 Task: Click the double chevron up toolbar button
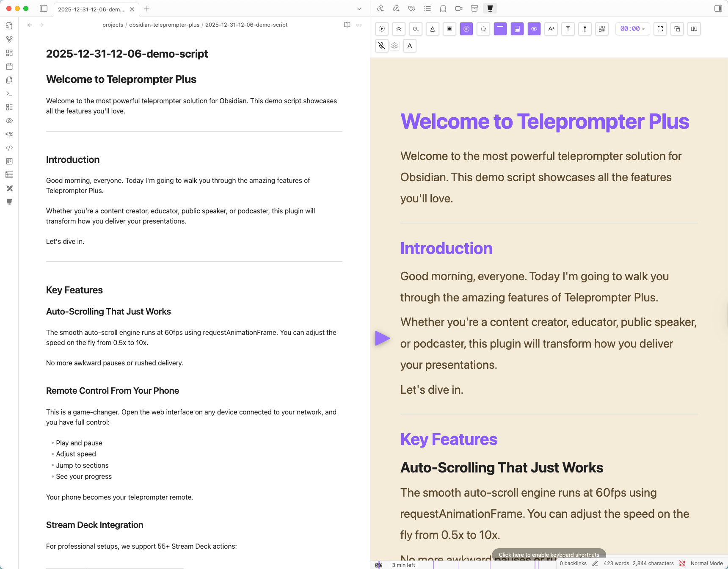click(399, 29)
